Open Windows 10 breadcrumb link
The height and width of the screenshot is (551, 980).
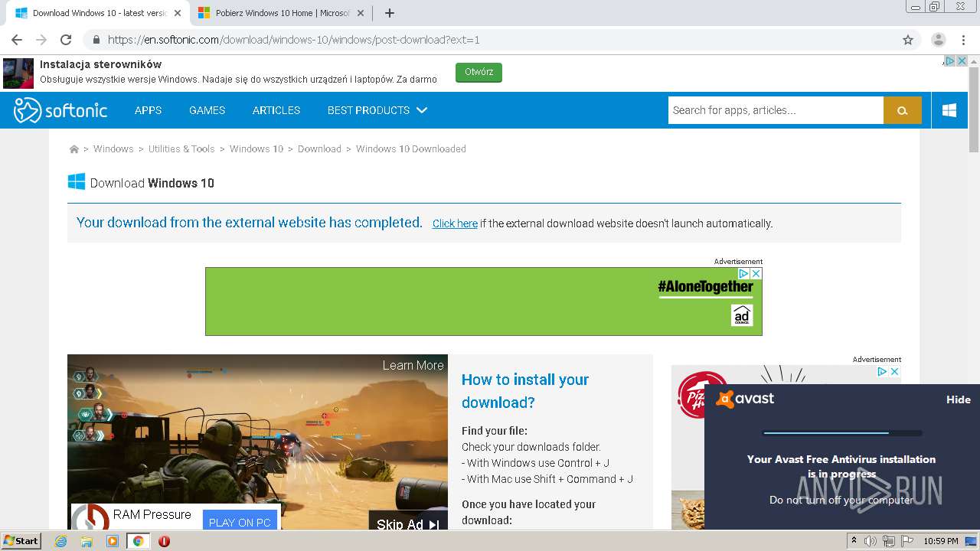pos(256,149)
